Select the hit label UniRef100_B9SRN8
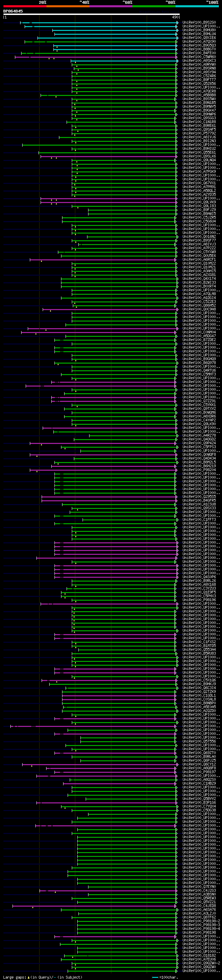 tap(199, 68)
